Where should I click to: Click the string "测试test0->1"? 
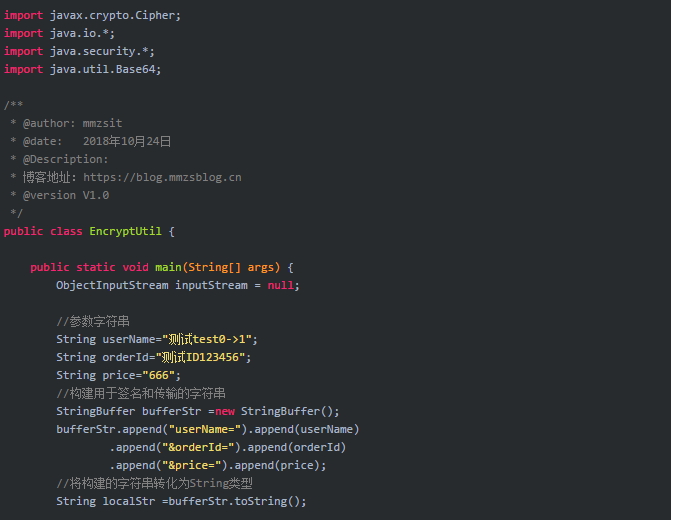(x=207, y=340)
